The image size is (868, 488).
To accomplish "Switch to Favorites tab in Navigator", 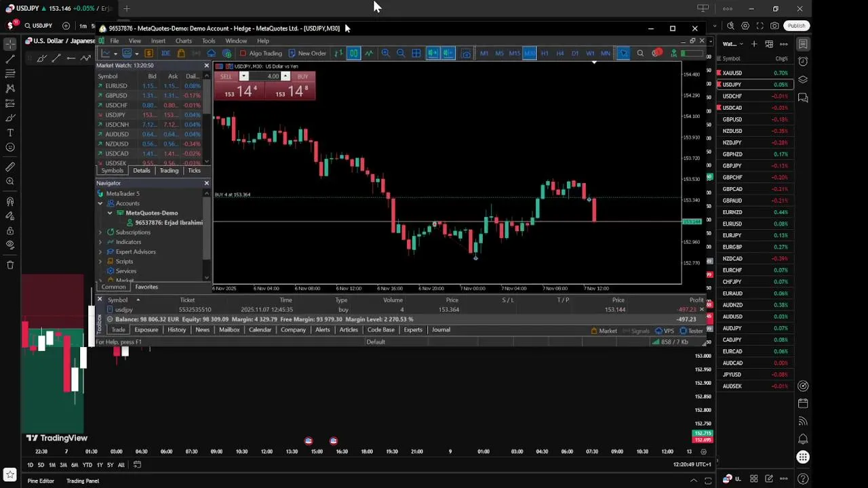I will tap(146, 287).
